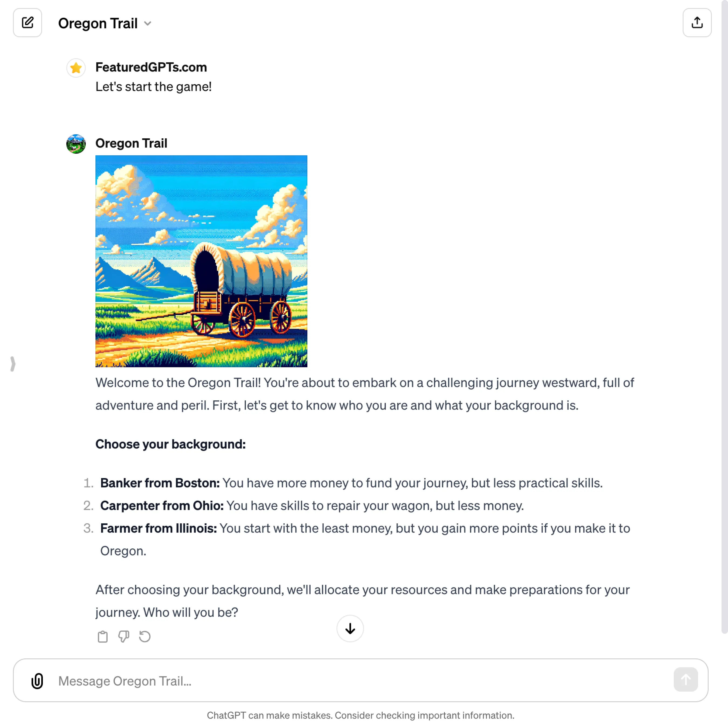Screen dimensions: 728x728
Task: Click the submit/send message button
Action: click(x=686, y=680)
